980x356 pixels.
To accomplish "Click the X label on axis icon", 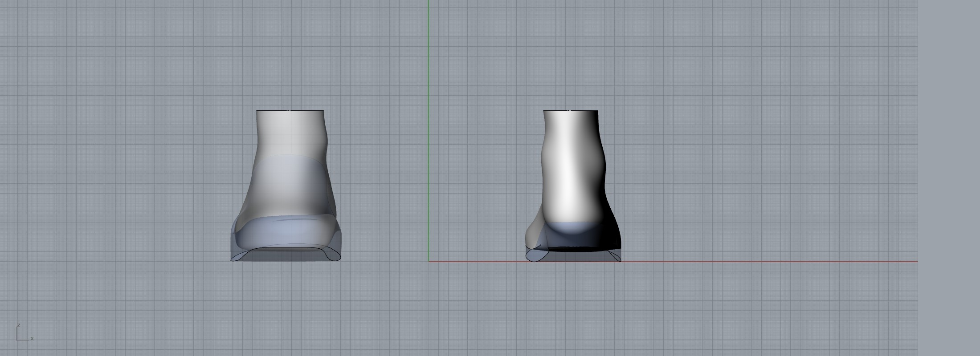I will click(32, 339).
